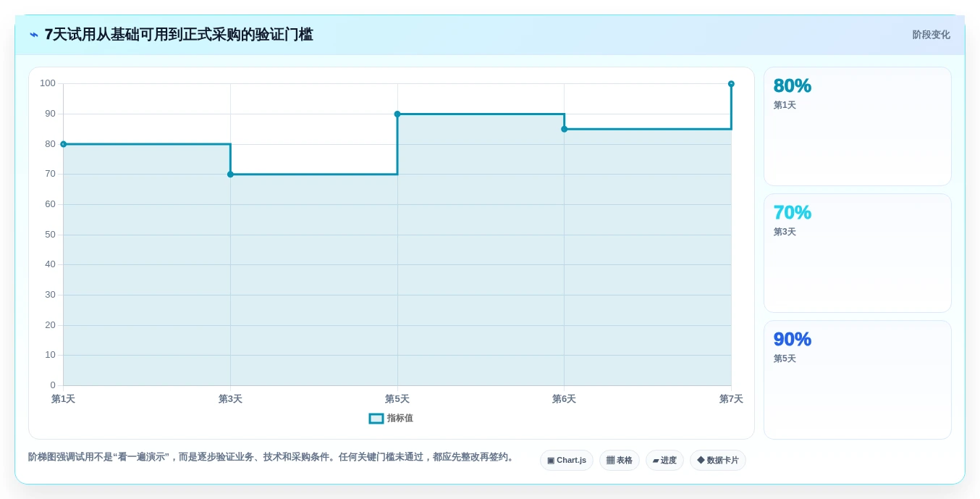Image resolution: width=980 pixels, height=499 pixels.
Task: Click the 阶段变化 label in header
Action: click(x=931, y=35)
